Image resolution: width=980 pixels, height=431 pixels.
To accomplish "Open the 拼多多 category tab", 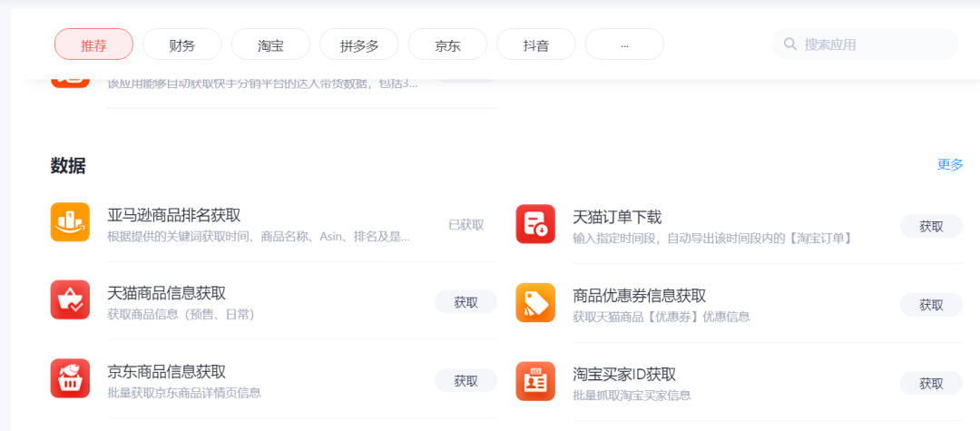I will point(358,44).
